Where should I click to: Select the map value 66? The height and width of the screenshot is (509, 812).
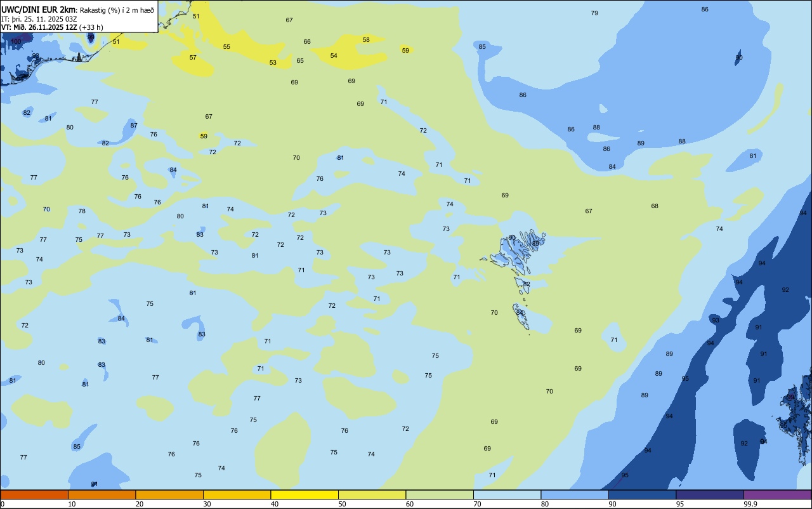(307, 42)
